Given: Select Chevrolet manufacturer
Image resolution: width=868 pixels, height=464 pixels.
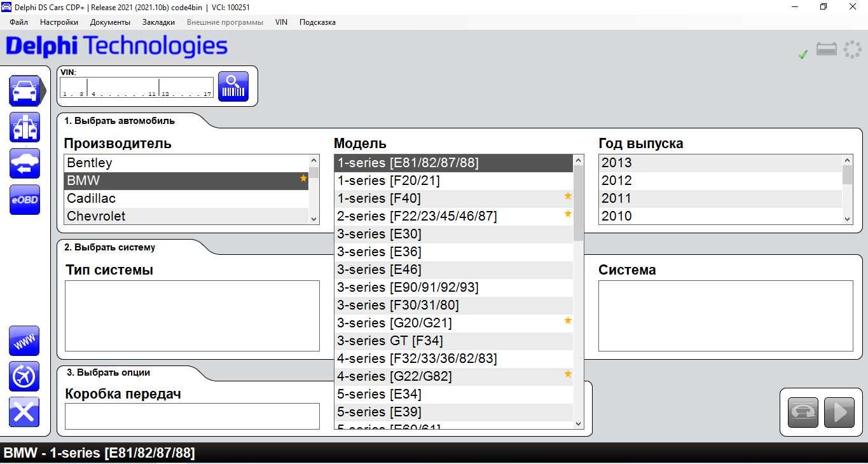Looking at the screenshot, I should (186, 216).
